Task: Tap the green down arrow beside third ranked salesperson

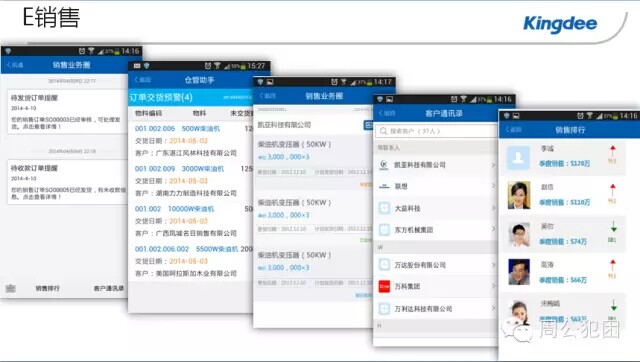Action: [x=613, y=227]
